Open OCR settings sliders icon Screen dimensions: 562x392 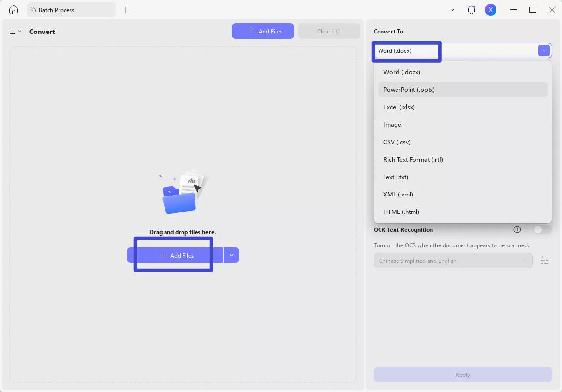coord(545,261)
